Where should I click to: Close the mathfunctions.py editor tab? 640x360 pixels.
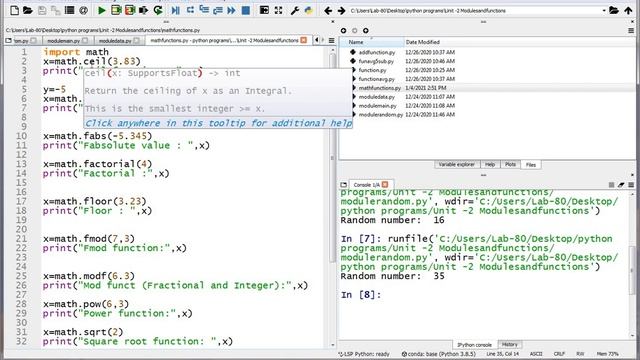304,40
